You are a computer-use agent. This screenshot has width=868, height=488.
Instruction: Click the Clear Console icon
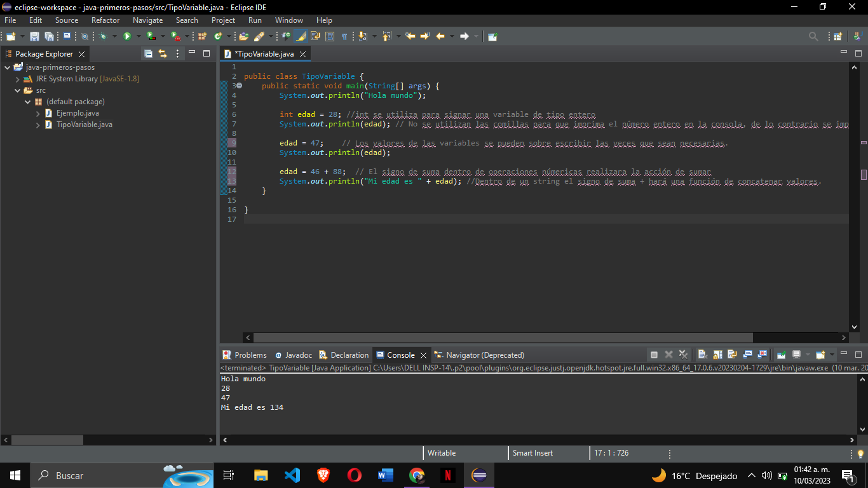(x=702, y=355)
